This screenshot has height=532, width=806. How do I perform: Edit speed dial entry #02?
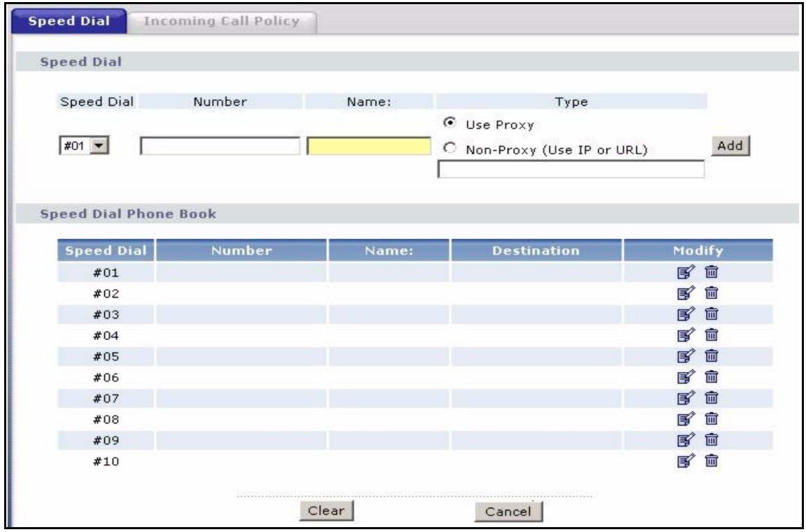coord(686,293)
